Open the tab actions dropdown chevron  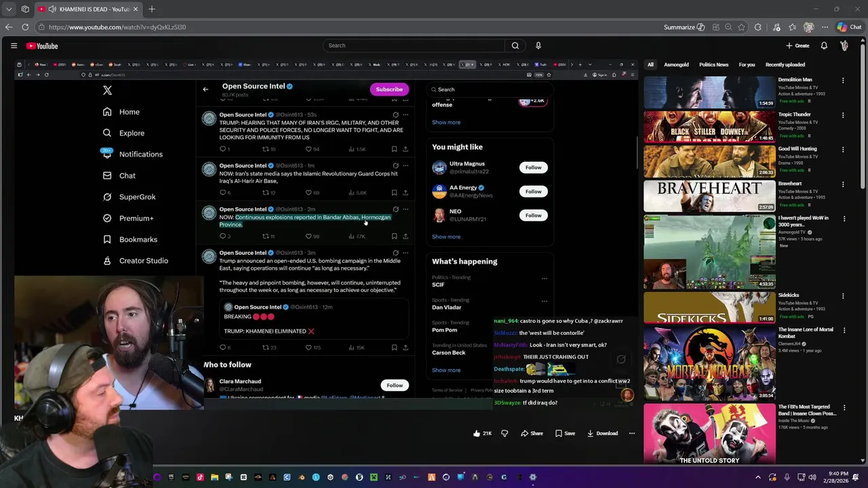(8, 9)
